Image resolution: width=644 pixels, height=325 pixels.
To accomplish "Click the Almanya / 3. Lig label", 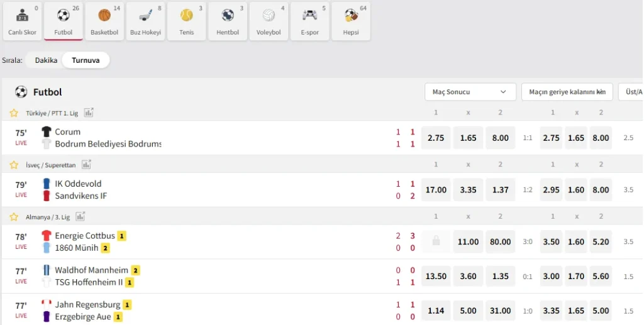I will coord(48,217).
